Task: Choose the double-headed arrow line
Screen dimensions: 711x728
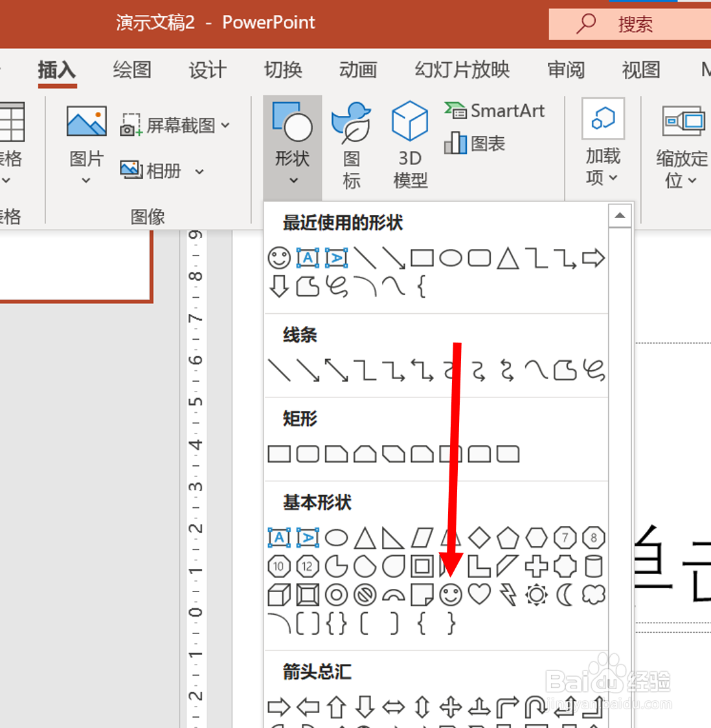Action: pos(337,370)
